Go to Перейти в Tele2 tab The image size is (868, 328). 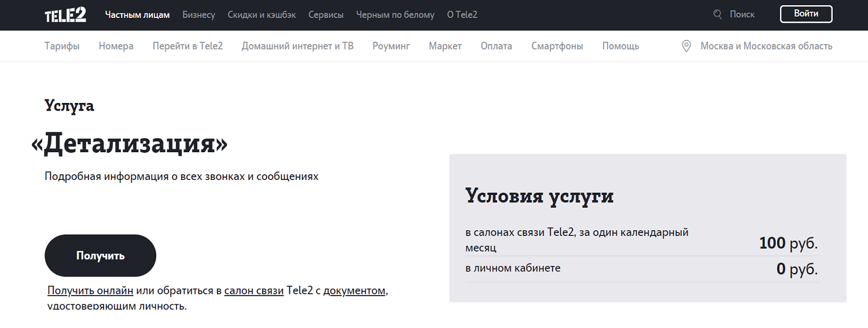coord(187,46)
